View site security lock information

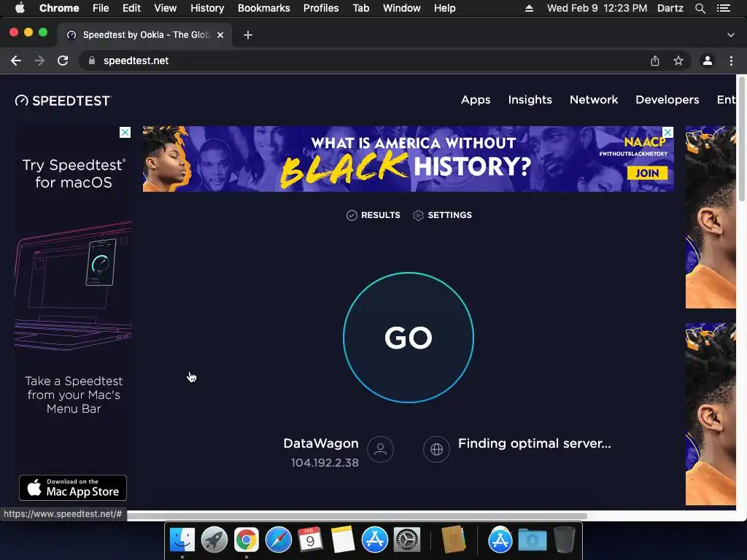92,61
